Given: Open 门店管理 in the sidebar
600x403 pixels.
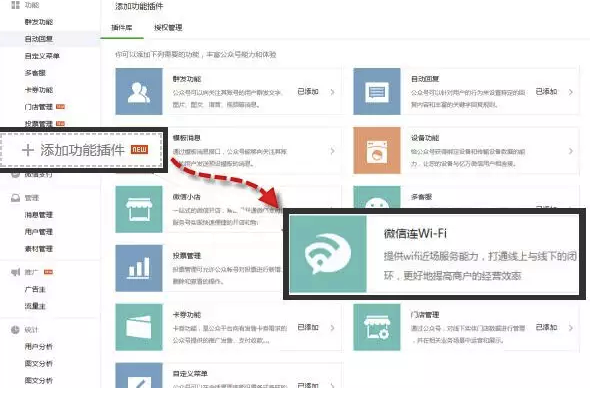Looking at the screenshot, I should (x=39, y=107).
